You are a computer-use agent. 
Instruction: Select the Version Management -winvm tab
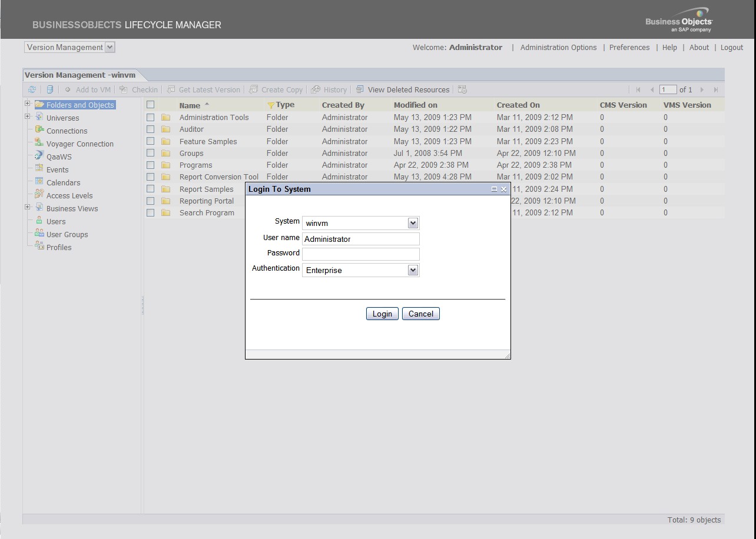pos(80,75)
